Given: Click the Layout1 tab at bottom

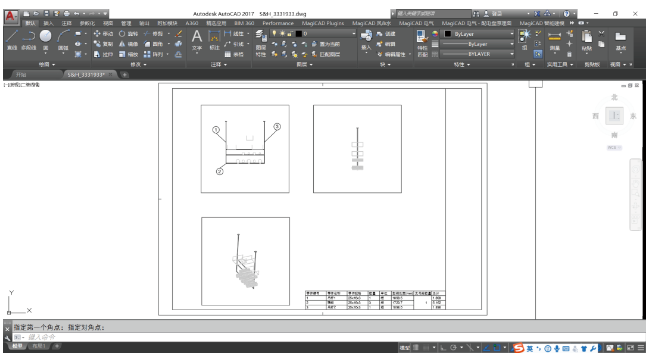Looking at the screenshot, I should click(39, 346).
